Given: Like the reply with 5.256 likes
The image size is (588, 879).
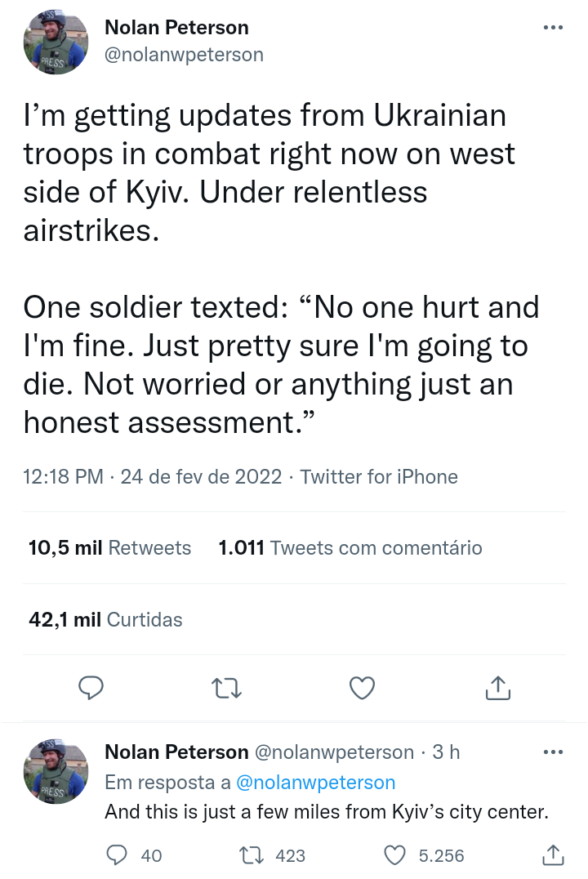Looking at the screenshot, I should click(x=395, y=855).
